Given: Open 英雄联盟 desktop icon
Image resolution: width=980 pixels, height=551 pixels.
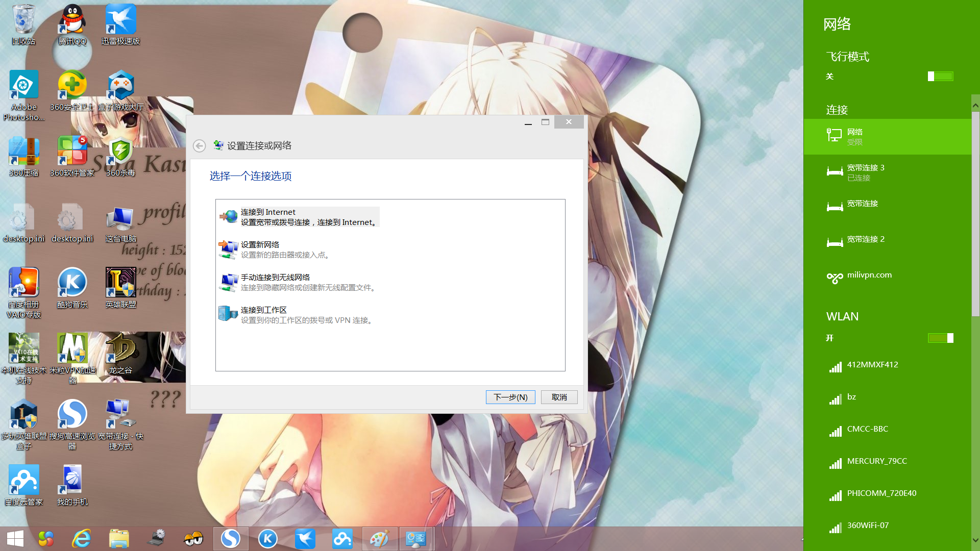Looking at the screenshot, I should (120, 288).
